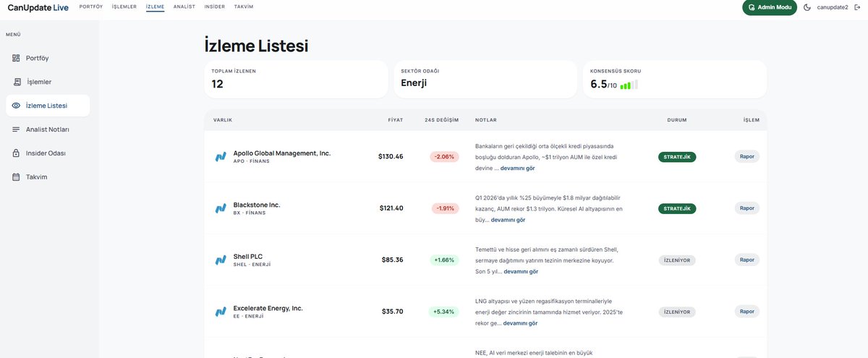Screen dimensions: 868x358
Task: Click the $121.40 price value
Action: [x=391, y=208]
